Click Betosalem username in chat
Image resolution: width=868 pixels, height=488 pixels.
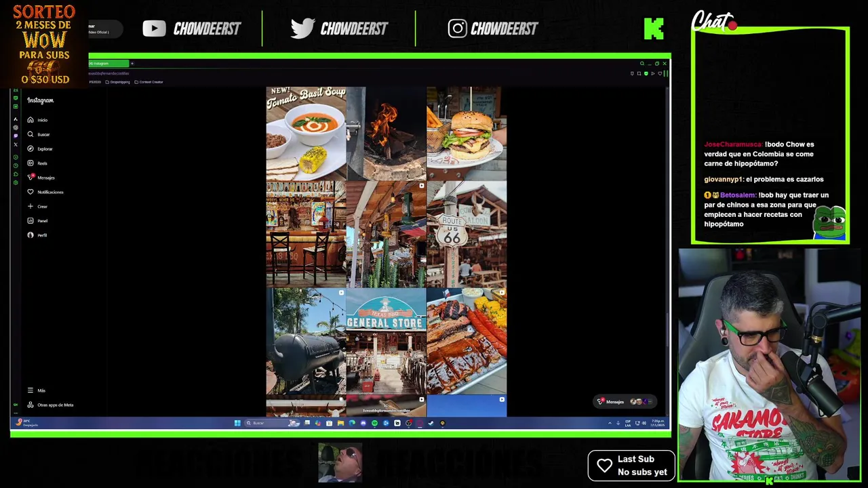(x=738, y=195)
